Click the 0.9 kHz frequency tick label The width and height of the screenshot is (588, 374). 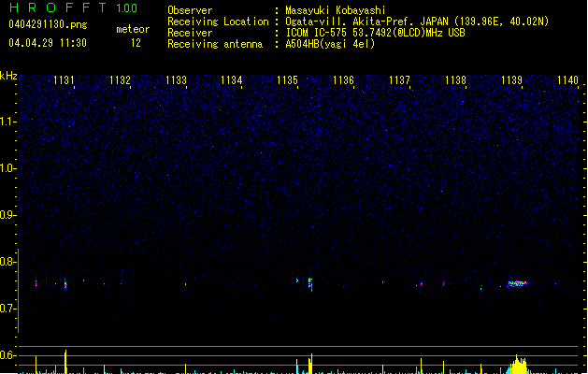(8, 215)
